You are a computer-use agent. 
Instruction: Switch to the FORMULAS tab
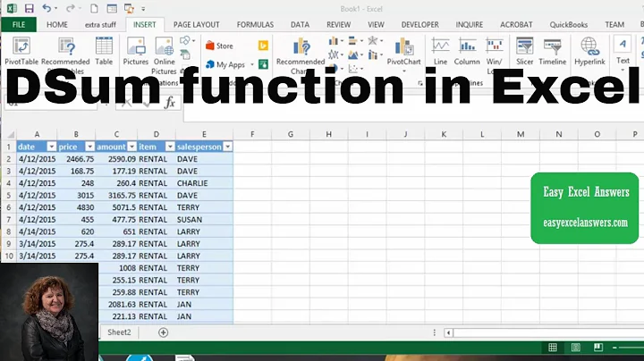[255, 25]
